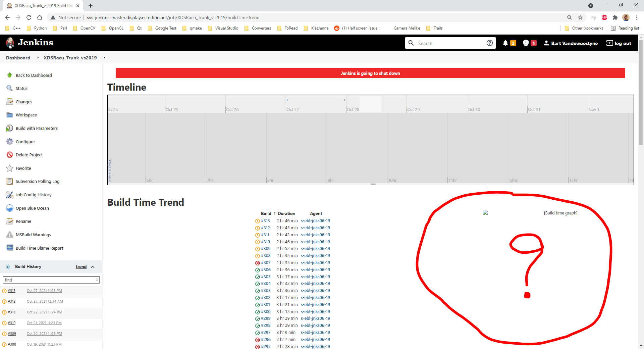The height and width of the screenshot is (349, 644).
Task: Open new browser tab
Action: tap(91, 6)
